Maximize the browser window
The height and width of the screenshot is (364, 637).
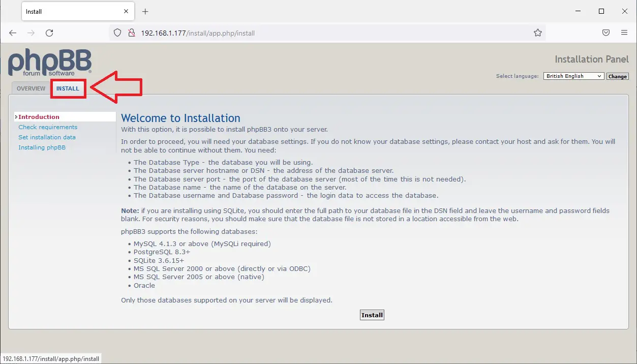pos(601,11)
